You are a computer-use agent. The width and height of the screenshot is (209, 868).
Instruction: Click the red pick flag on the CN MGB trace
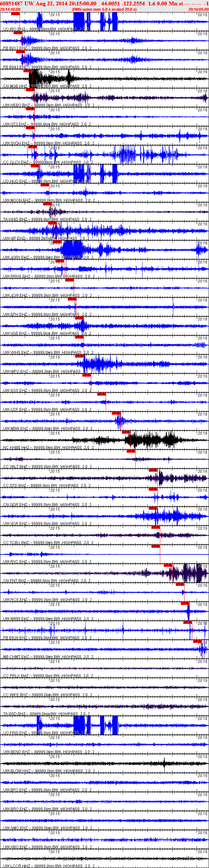[28, 71]
